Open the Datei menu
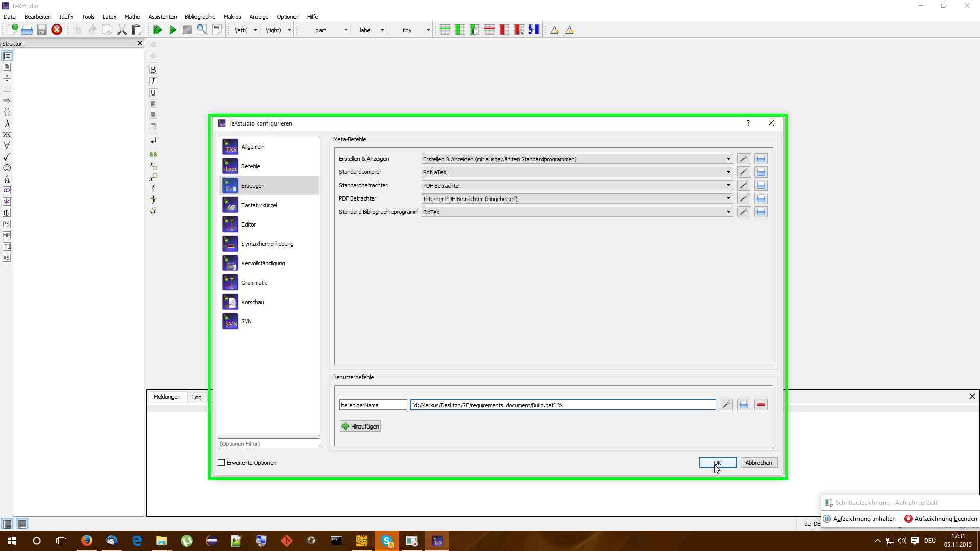The image size is (980, 551). (x=10, y=17)
